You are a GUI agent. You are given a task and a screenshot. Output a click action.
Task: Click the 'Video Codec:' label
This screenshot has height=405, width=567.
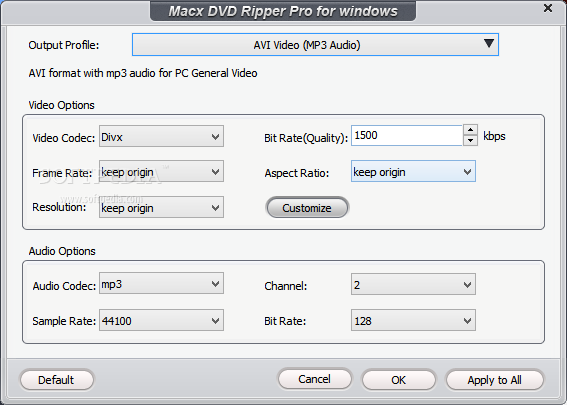point(64,138)
